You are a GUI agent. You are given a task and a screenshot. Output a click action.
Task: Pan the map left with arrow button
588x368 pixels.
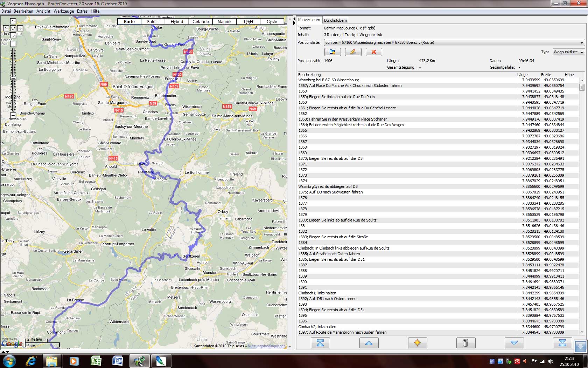tap(6, 28)
